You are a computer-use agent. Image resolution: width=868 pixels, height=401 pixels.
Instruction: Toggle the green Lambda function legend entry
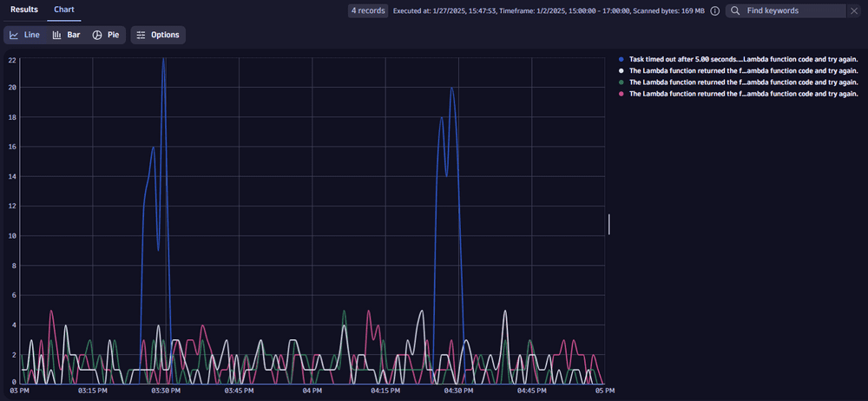click(739, 82)
